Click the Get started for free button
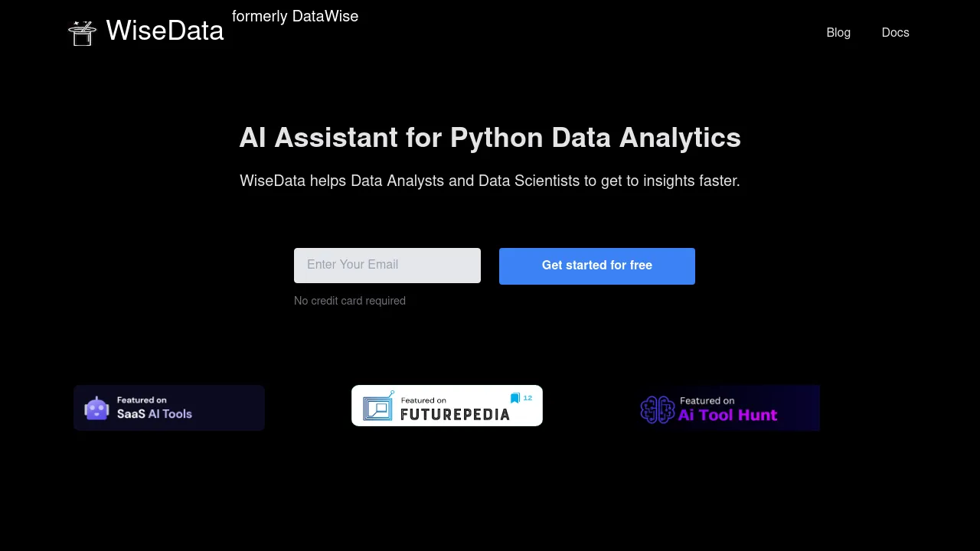The image size is (980, 551). 596,266
